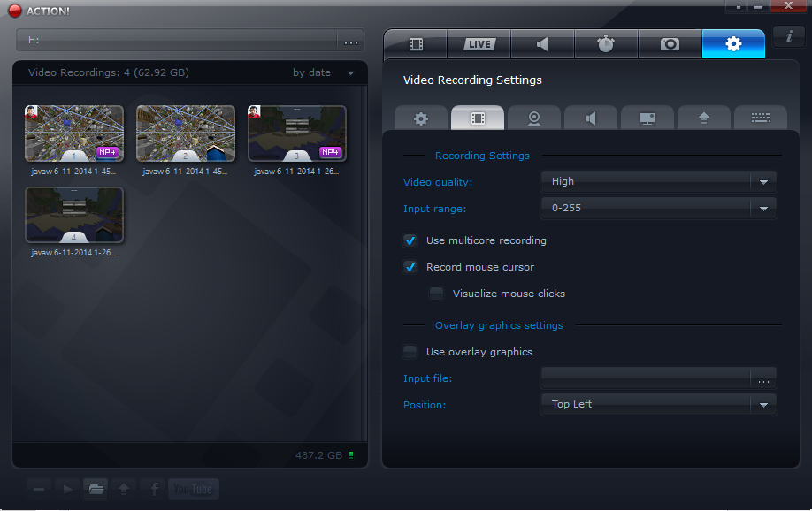Click the upload/export arrow button at bottom
The width and height of the screenshot is (812, 511).
point(124,489)
